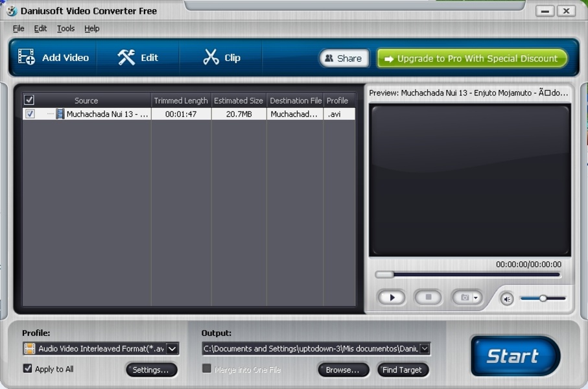The width and height of the screenshot is (588, 389).
Task: Click the Daniusoft application icon in title bar
Action: coord(12,11)
